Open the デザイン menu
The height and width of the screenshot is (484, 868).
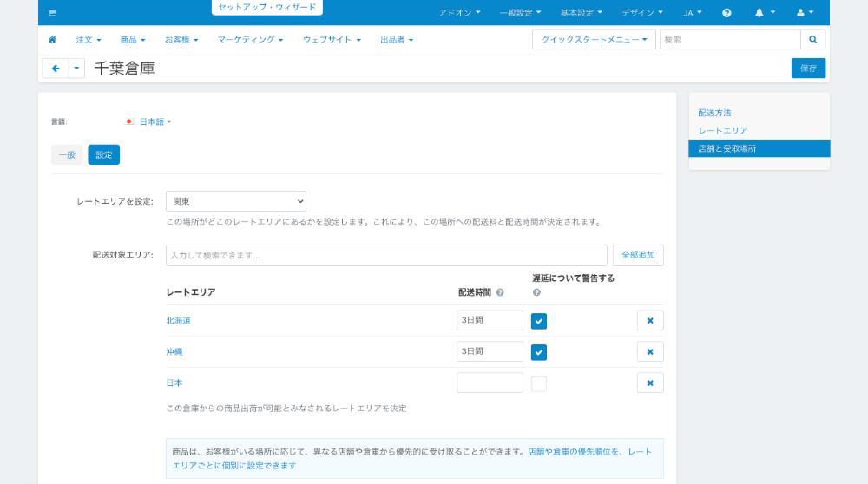(x=641, y=13)
